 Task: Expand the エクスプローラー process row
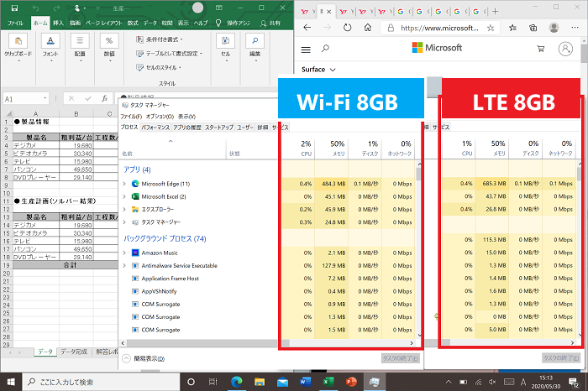tap(124, 210)
